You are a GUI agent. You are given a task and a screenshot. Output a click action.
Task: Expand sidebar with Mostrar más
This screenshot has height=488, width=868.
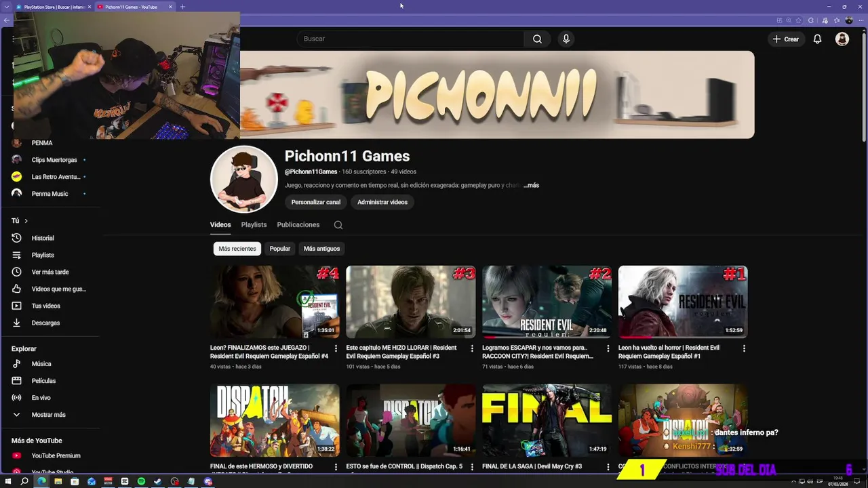pos(49,415)
